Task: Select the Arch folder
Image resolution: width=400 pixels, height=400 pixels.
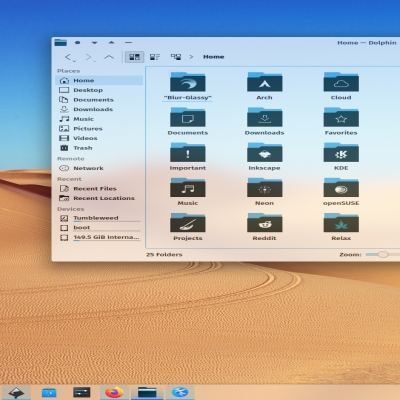Action: (x=264, y=86)
